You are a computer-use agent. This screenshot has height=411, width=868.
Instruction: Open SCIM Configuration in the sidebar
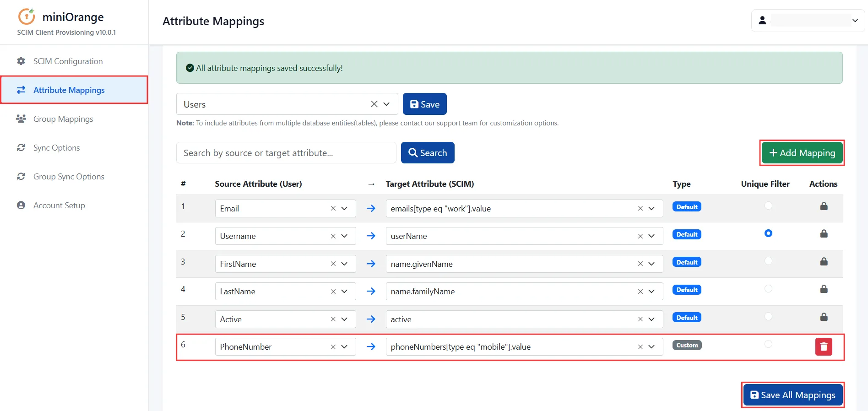click(x=74, y=61)
